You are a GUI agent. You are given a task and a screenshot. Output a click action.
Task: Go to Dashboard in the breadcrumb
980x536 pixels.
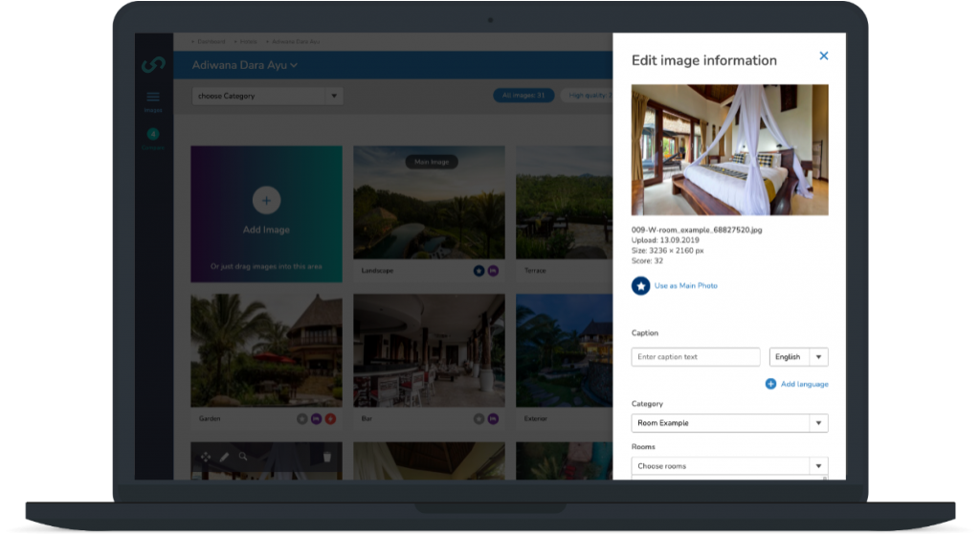click(x=212, y=42)
